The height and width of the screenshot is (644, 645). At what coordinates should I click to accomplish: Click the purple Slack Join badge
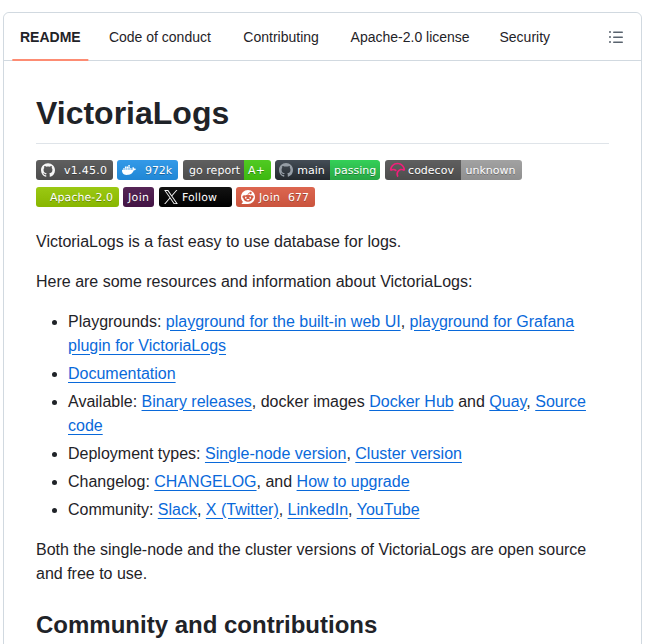138,197
